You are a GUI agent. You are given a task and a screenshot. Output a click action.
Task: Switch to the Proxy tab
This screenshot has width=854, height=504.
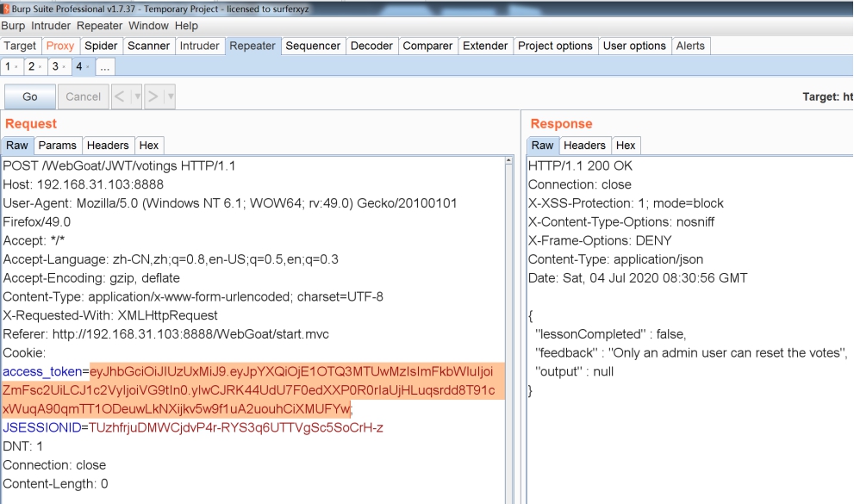tap(60, 46)
